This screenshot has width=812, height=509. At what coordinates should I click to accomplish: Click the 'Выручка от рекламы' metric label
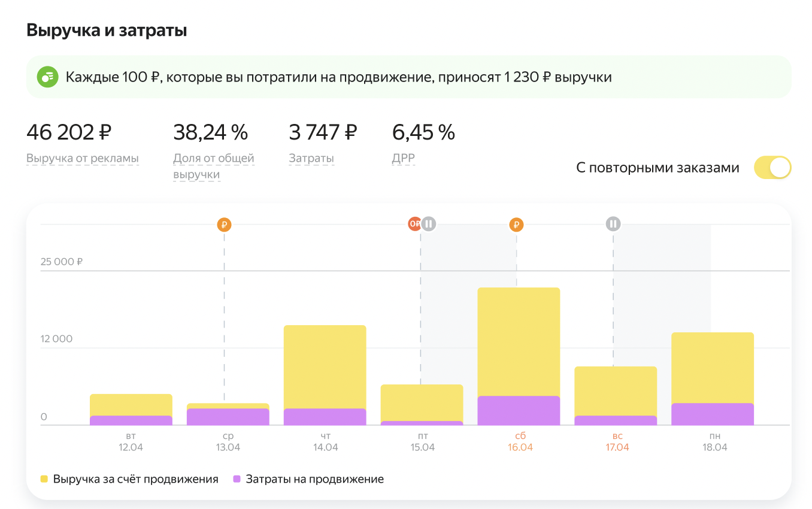point(83,159)
